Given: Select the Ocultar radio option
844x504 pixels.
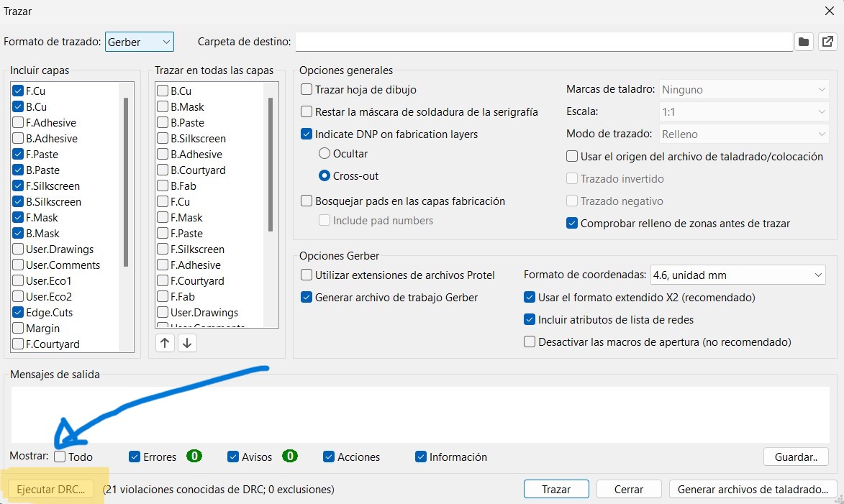Looking at the screenshot, I should pos(325,153).
